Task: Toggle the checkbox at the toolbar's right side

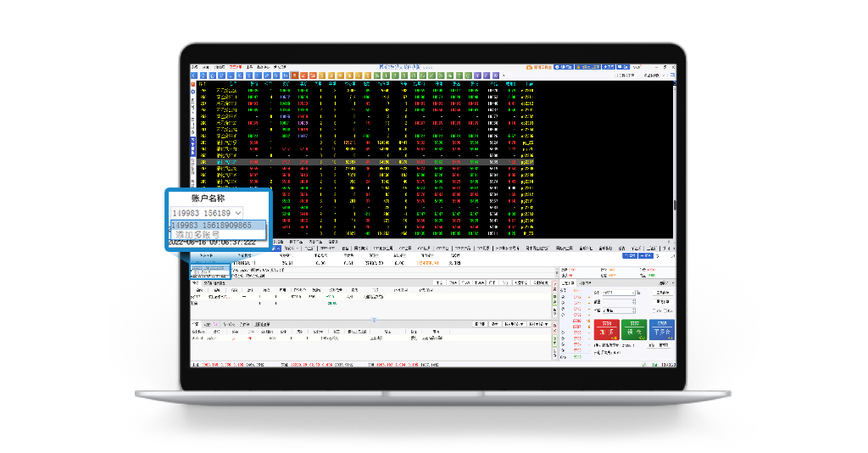Action: tap(616, 75)
